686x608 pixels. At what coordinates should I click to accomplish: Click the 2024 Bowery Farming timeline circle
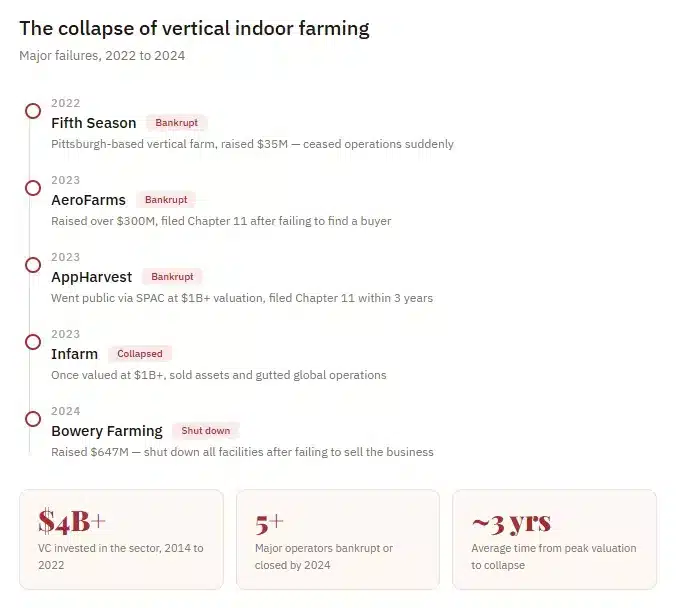33,419
